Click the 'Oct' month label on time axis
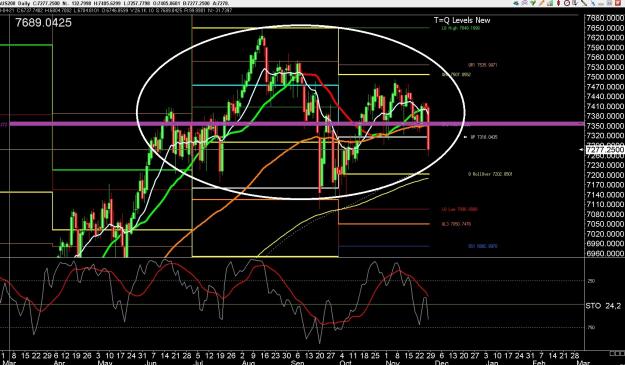This screenshot has width=625, height=365. click(x=346, y=363)
